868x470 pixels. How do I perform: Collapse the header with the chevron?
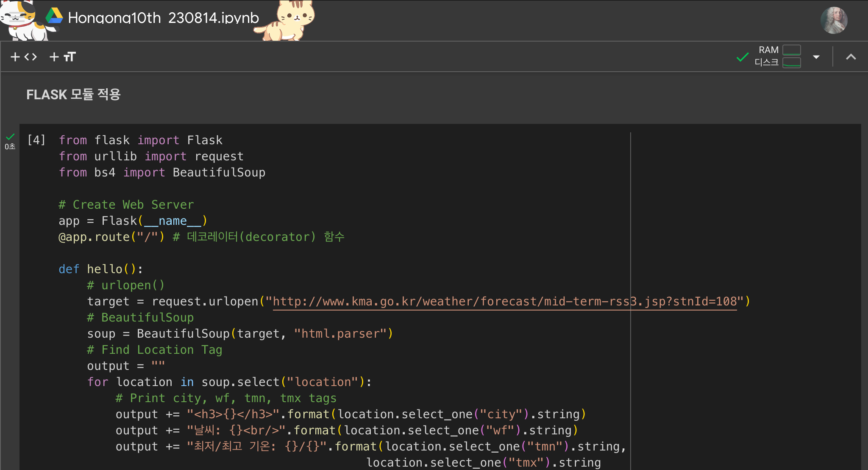click(x=851, y=57)
